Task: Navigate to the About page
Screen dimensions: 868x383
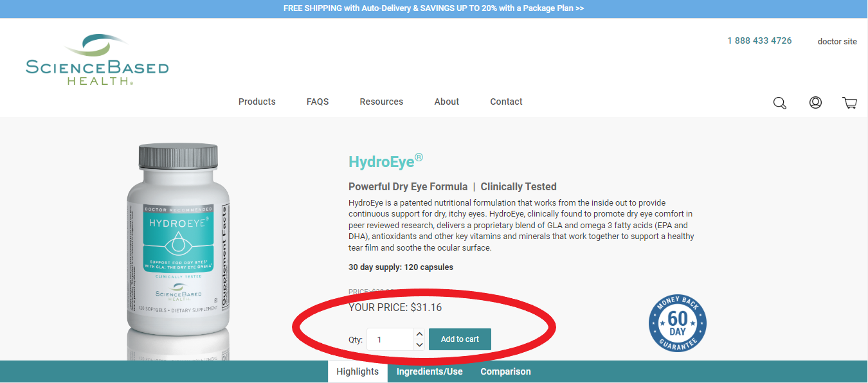Action: click(x=446, y=102)
